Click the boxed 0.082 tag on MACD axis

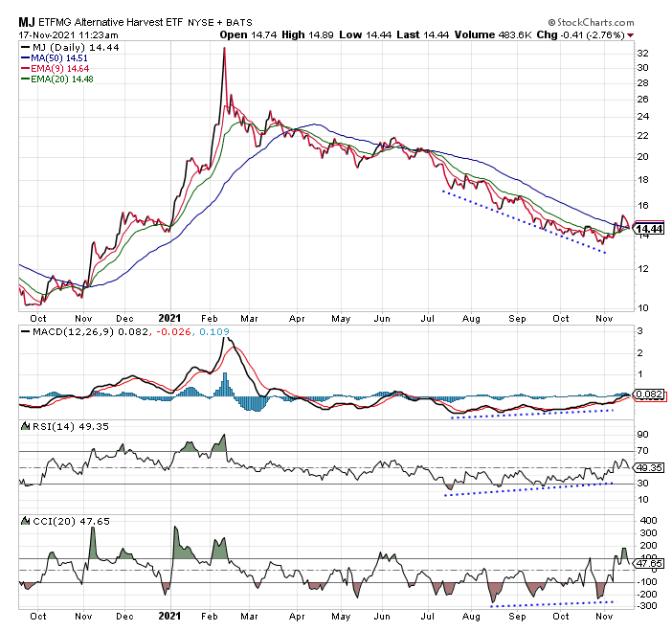650,394
